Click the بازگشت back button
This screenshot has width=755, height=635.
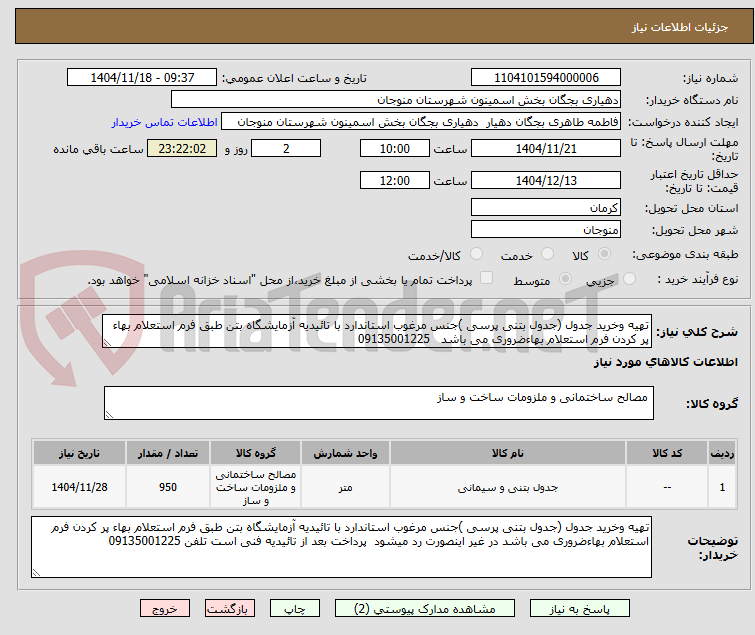[230, 609]
